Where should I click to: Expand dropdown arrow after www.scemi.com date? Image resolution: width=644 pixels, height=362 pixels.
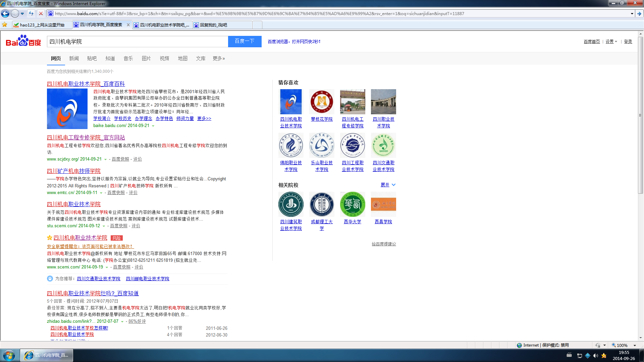click(x=107, y=267)
